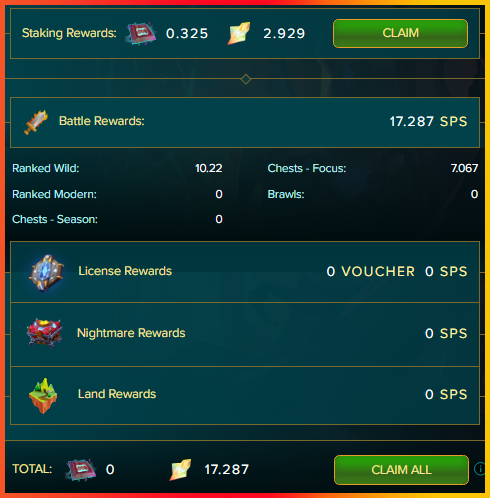The image size is (490, 498).
Task: Click the SPS crystal icon in the TOTAL row
Action: (180, 470)
